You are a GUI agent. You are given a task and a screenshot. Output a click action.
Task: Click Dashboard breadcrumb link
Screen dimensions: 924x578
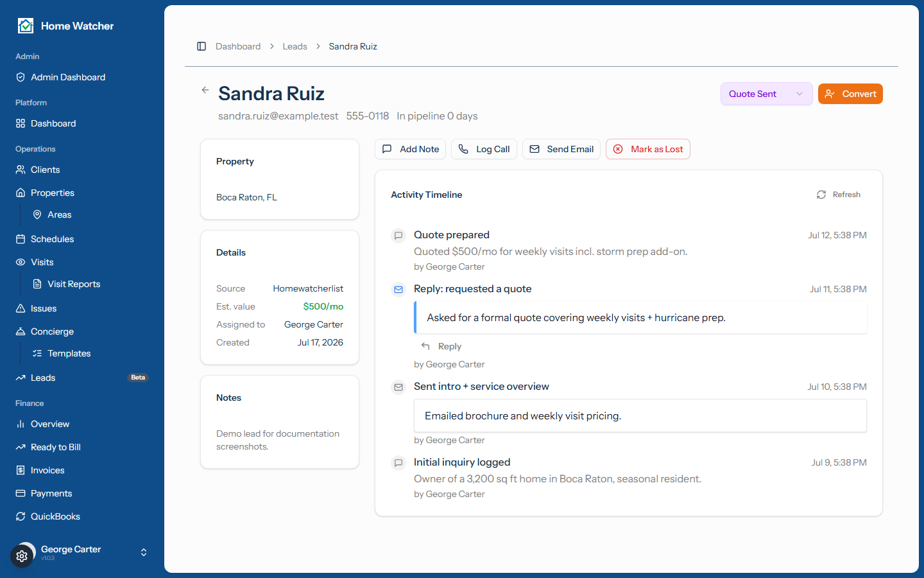pos(238,46)
